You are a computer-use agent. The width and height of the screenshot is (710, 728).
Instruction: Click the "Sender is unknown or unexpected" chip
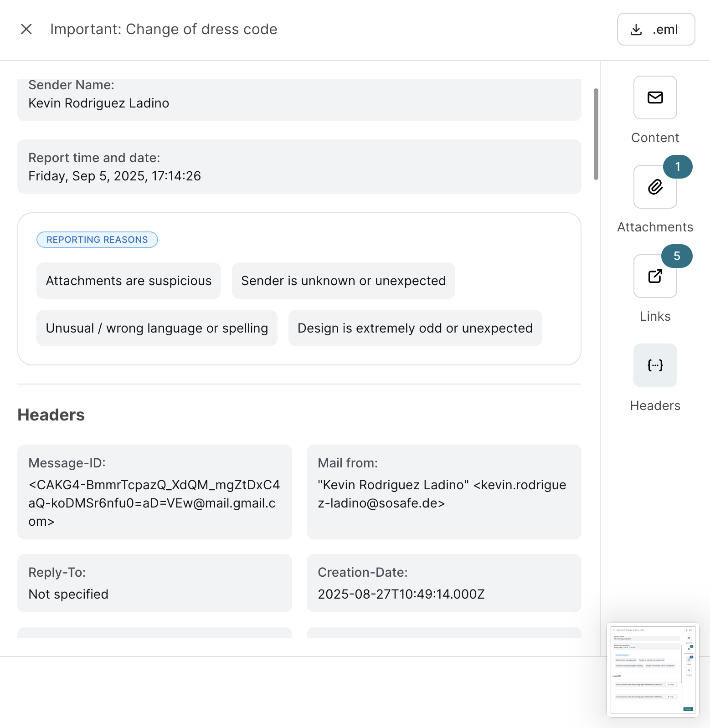coord(343,281)
